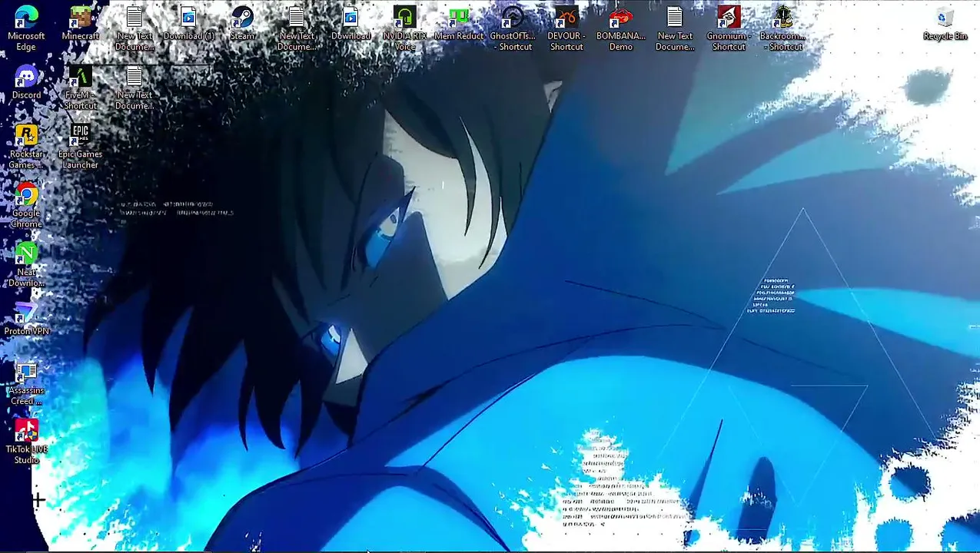The image size is (980, 553).
Task: Click the Backroom... - Shortcut icon
Action: (x=782, y=28)
